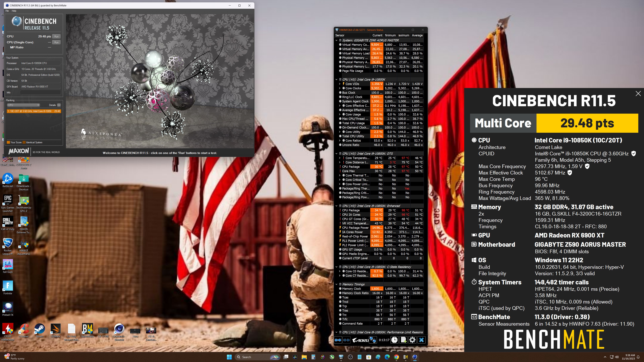
Task: Click HWiNFO Minimum column header
Action: click(x=390, y=36)
